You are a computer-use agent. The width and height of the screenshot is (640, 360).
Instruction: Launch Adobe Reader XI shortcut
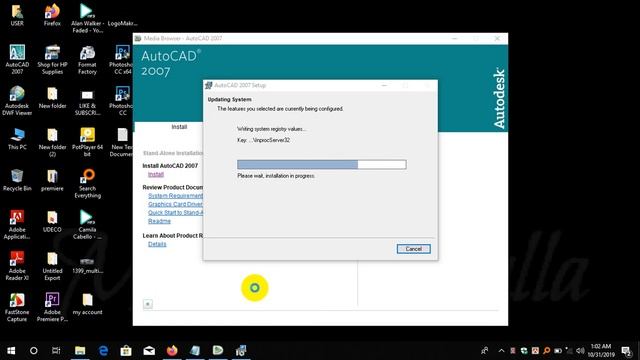pos(17,266)
